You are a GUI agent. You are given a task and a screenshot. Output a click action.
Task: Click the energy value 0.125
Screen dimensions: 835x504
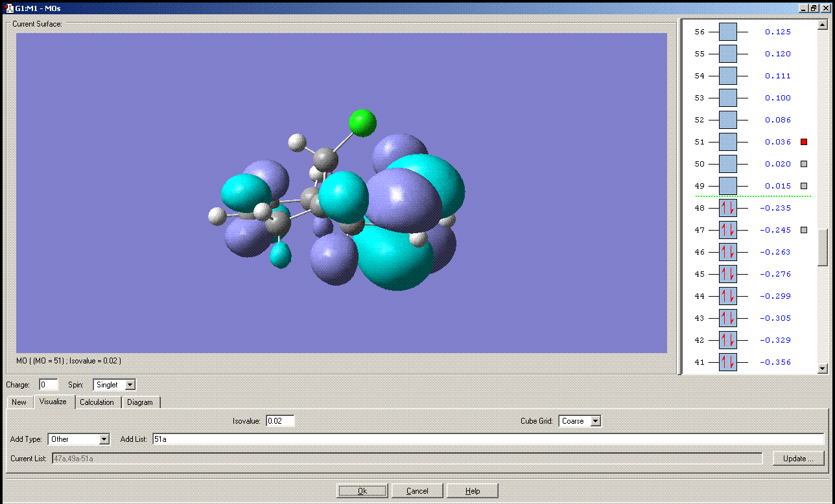(x=778, y=32)
